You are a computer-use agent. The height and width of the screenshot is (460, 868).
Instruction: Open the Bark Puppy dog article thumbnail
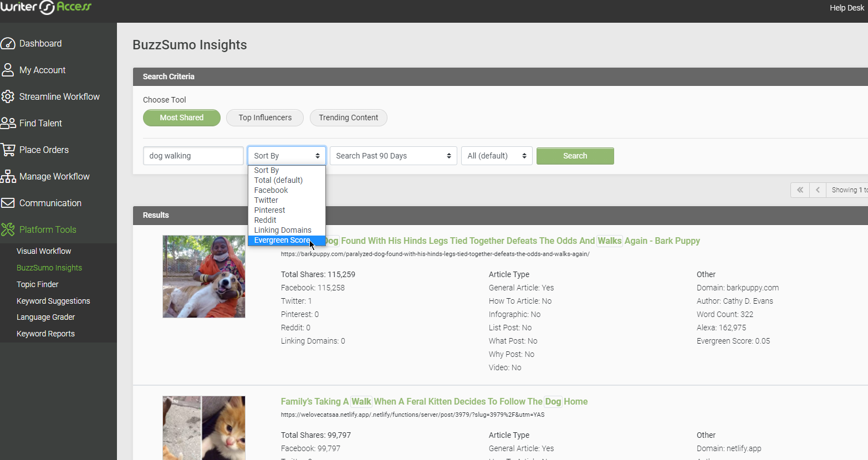point(204,277)
